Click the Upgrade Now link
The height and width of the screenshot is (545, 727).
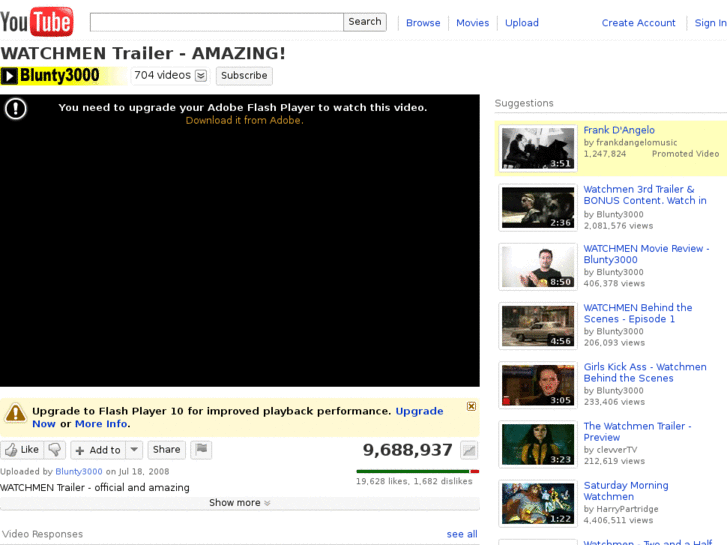tap(419, 411)
